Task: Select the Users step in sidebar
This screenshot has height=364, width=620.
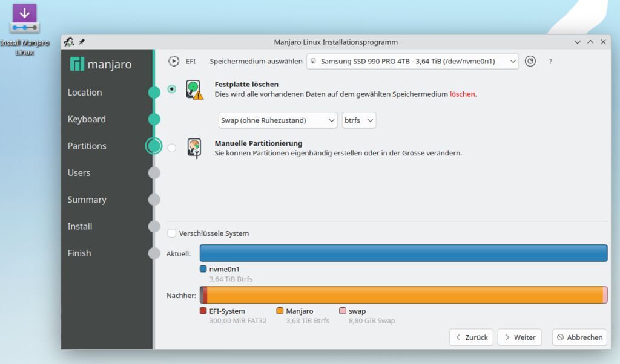Action: pos(79,173)
